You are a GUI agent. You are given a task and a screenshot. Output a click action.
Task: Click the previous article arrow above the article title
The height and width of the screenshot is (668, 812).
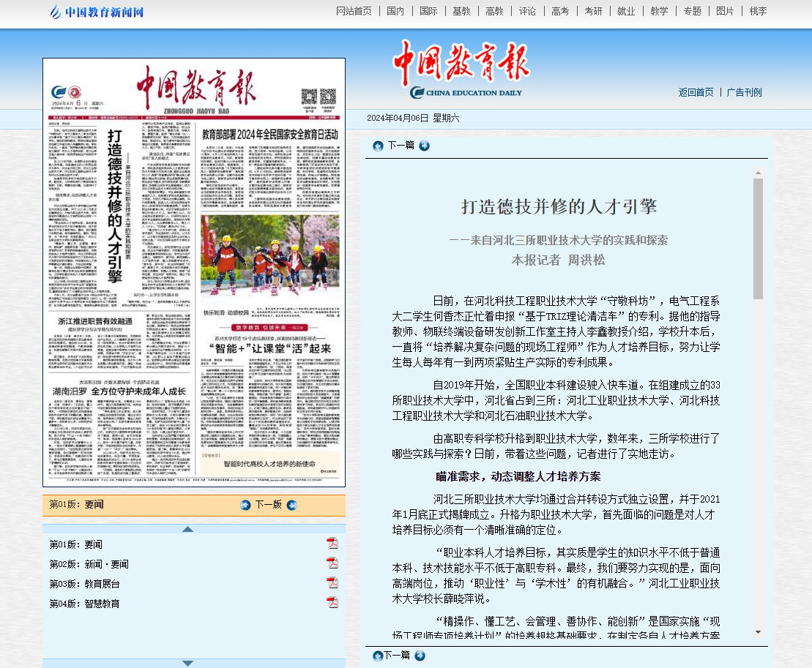(378, 146)
